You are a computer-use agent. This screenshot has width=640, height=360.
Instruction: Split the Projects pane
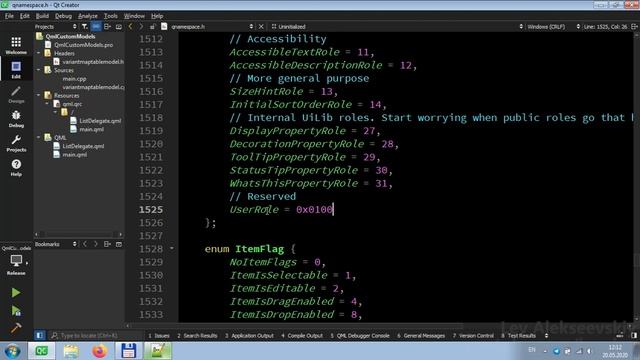pos(107,27)
